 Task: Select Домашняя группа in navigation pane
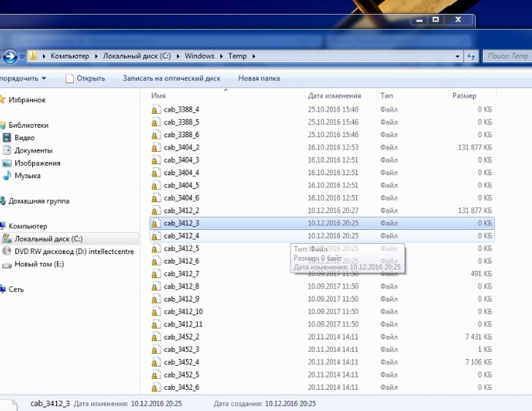tap(39, 201)
